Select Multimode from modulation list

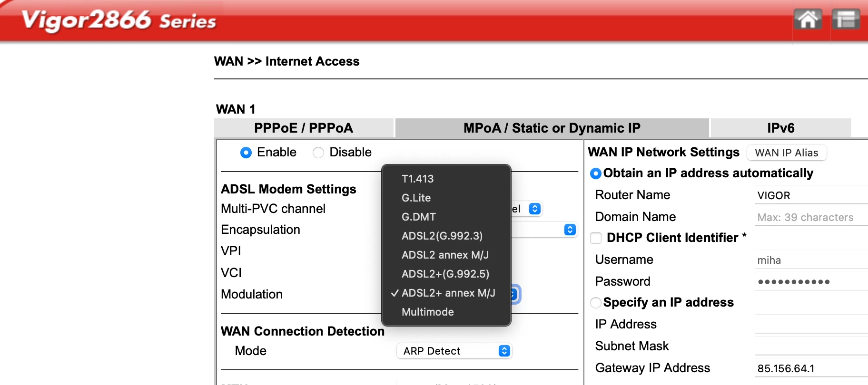[427, 312]
